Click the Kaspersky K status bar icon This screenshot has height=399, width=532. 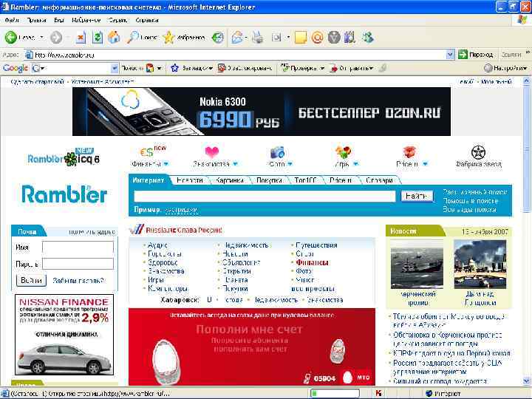[x=378, y=393]
